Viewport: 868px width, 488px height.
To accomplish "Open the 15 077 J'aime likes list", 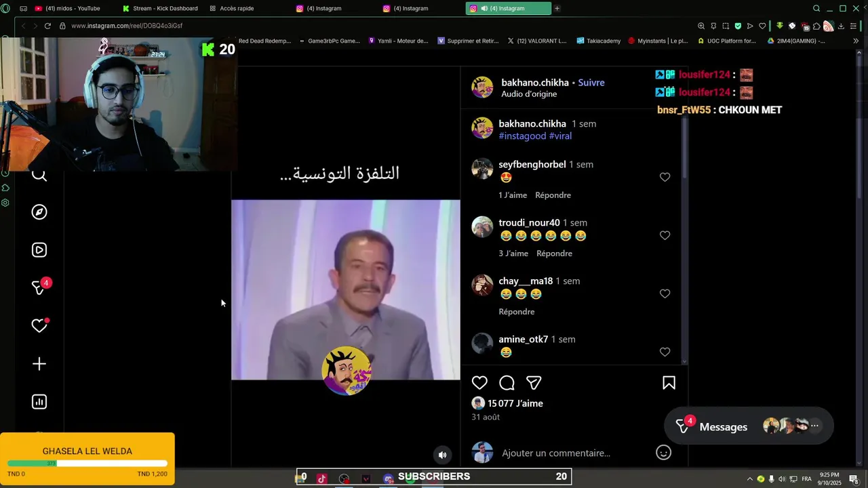I will pos(515,403).
